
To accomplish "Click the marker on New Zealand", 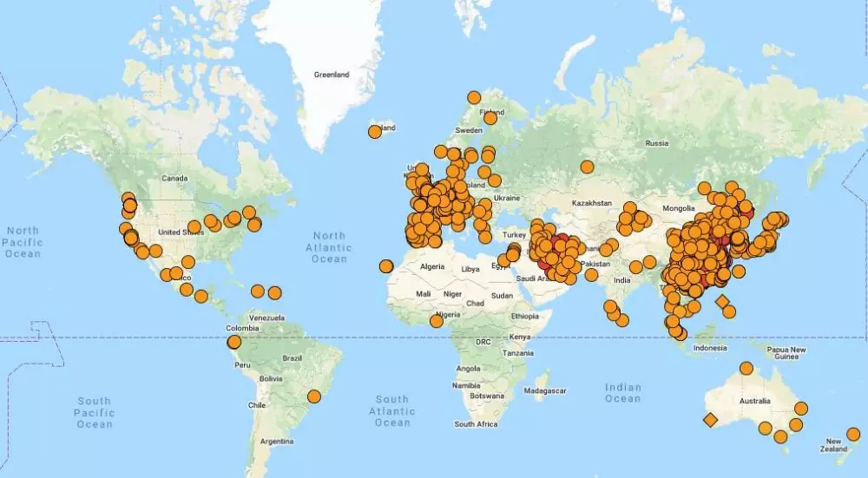I will click(x=853, y=435).
